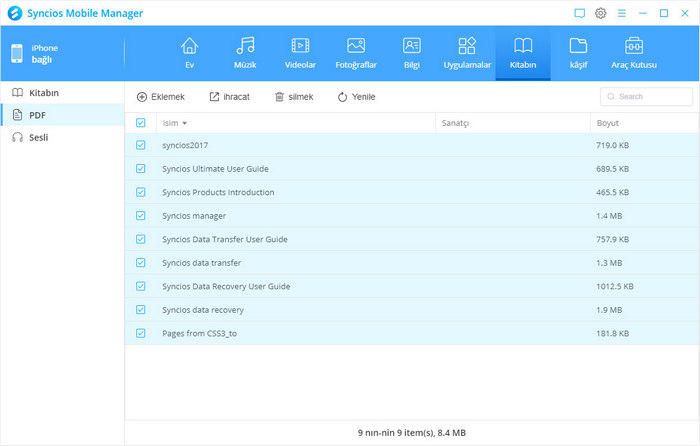Image resolution: width=700 pixels, height=446 pixels.
Task: Select Sesli audiobooks in the sidebar
Action: [62, 138]
